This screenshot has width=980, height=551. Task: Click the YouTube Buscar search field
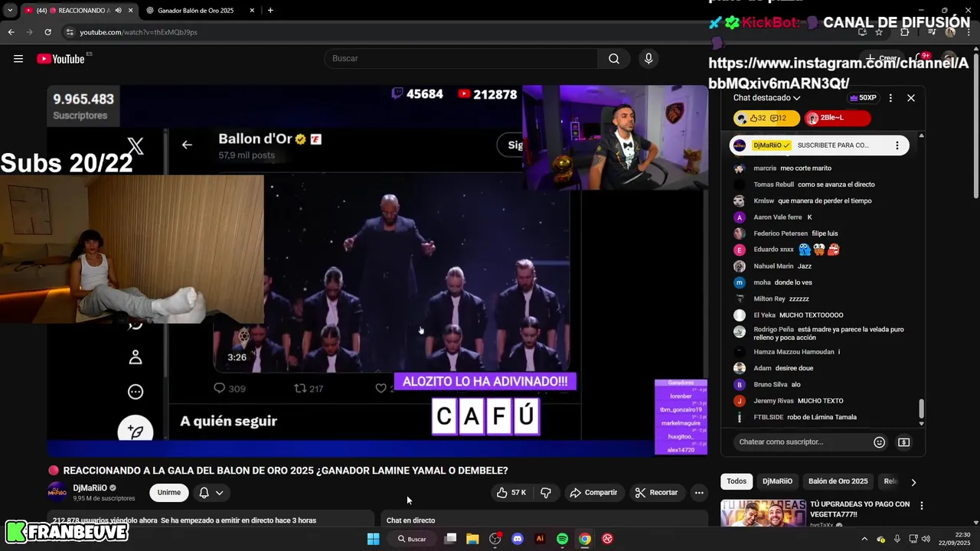pos(462,59)
